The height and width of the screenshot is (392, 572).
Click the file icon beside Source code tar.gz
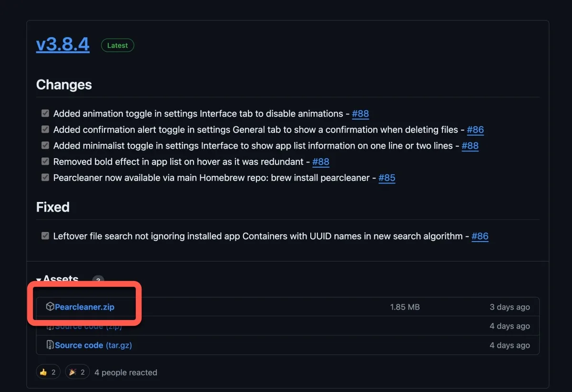[50, 345]
